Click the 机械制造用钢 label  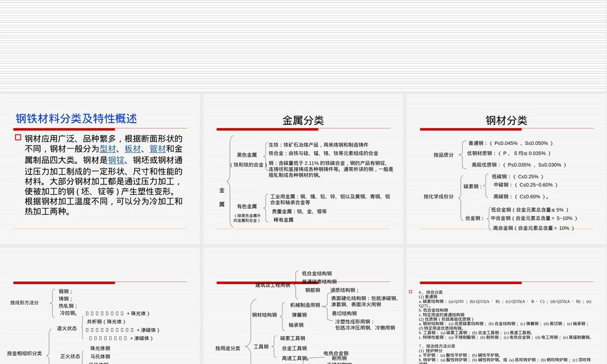pos(305,305)
